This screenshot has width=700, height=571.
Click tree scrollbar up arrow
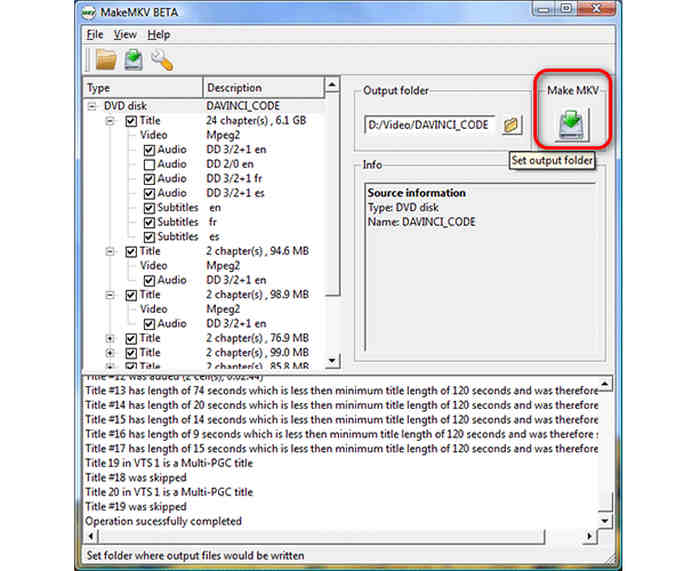tap(332, 84)
